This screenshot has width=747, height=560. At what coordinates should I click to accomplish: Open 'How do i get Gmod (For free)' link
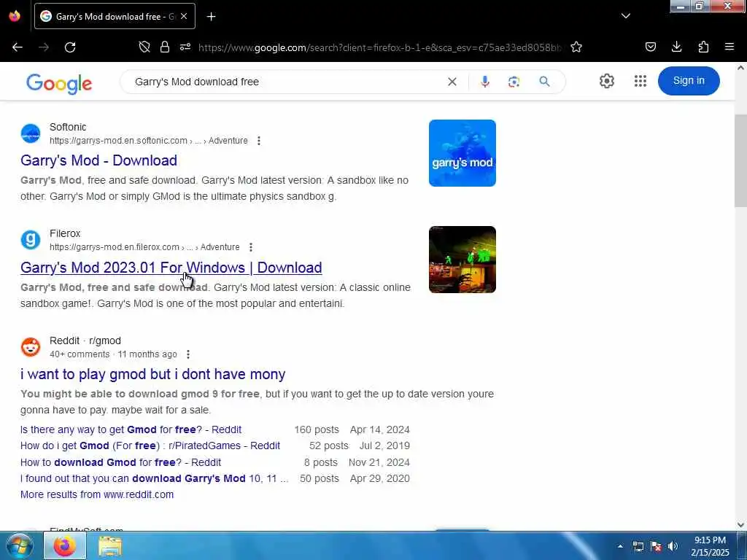pos(150,446)
